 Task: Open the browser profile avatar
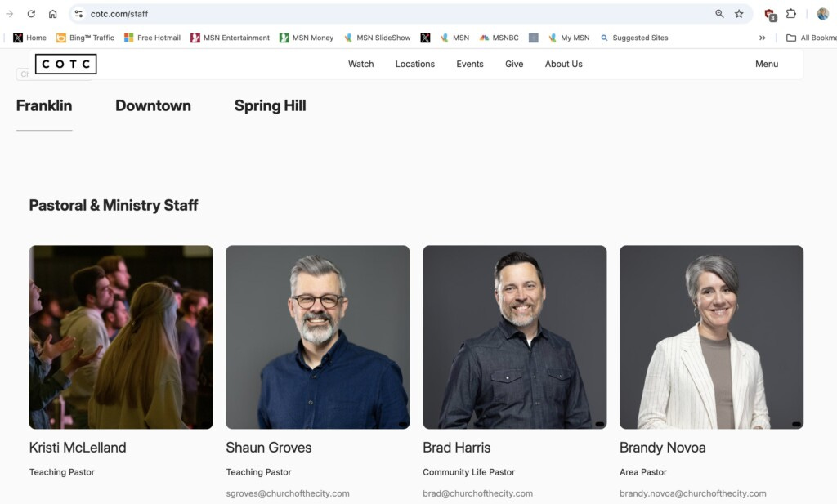click(822, 14)
